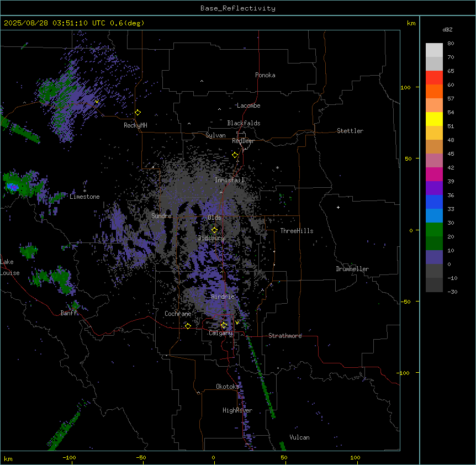Select the magenta 42–39 dBZ legend band
The image size is (476, 465).
(434, 174)
